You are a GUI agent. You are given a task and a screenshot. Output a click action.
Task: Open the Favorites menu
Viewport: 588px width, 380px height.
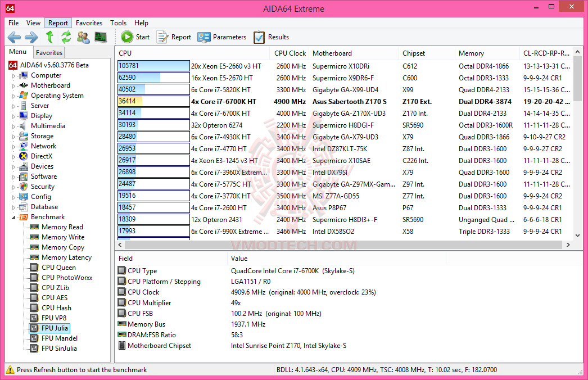tap(89, 23)
